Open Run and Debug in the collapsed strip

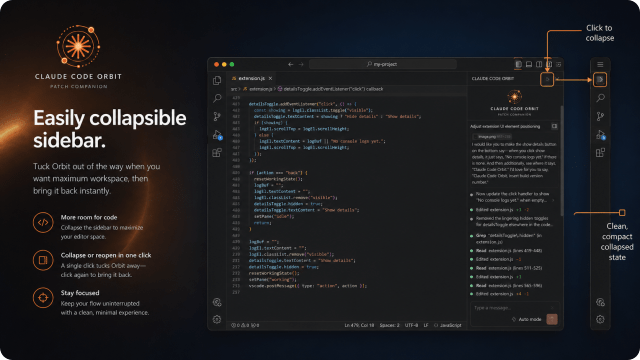[600, 134]
